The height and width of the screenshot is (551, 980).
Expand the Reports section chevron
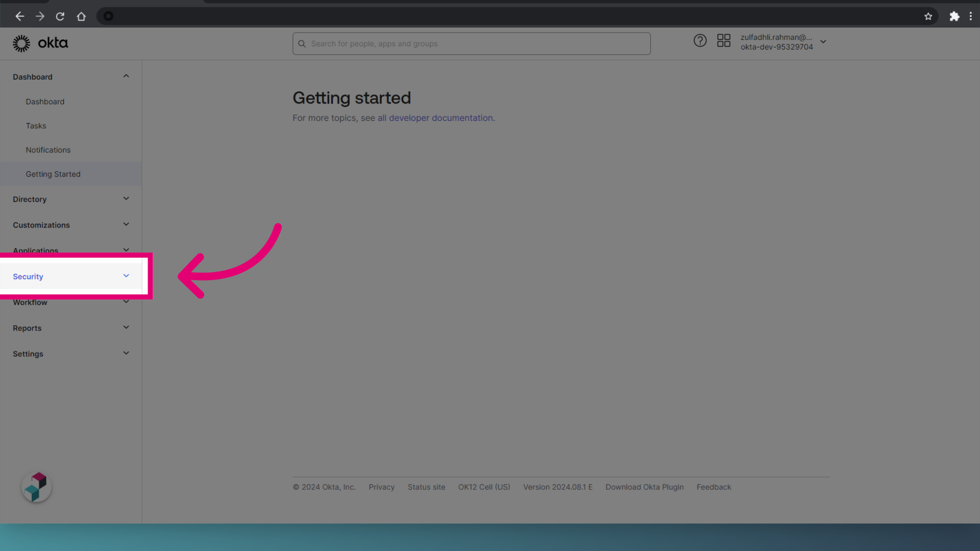click(126, 328)
